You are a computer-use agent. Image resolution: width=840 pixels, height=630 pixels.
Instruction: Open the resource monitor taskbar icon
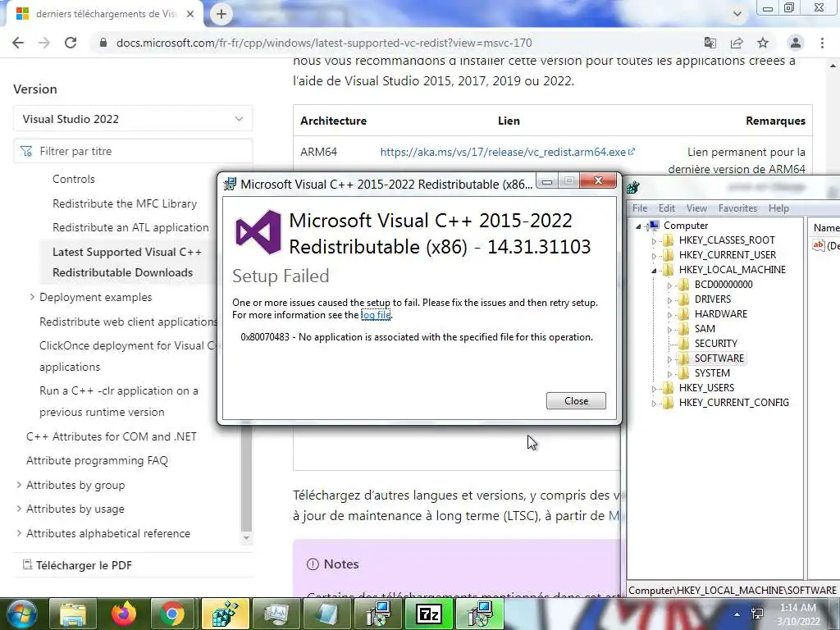point(276,614)
